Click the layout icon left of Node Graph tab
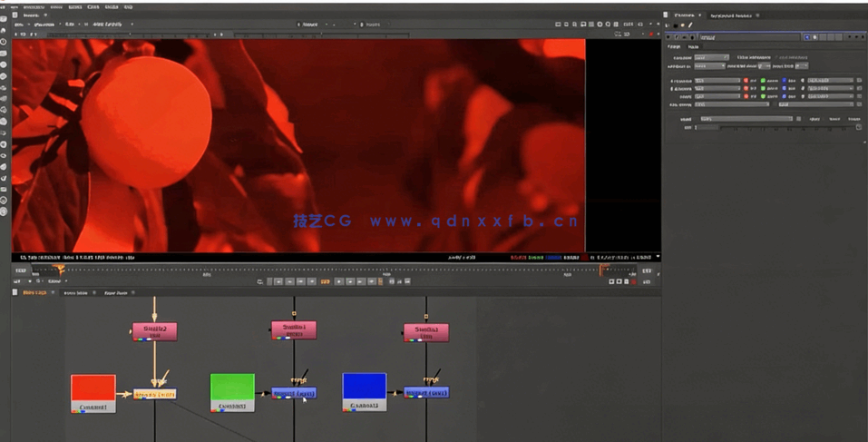The width and height of the screenshot is (868, 442). [15, 292]
